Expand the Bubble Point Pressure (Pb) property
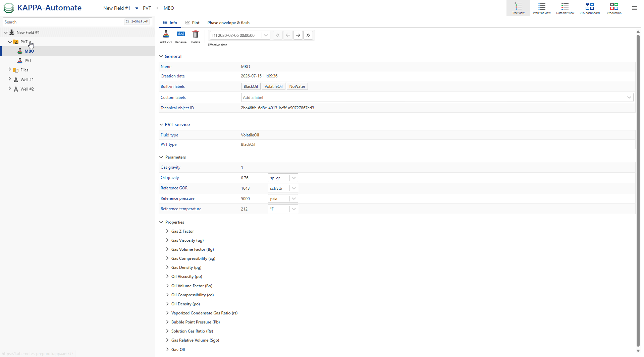644x357 pixels. pos(167,322)
